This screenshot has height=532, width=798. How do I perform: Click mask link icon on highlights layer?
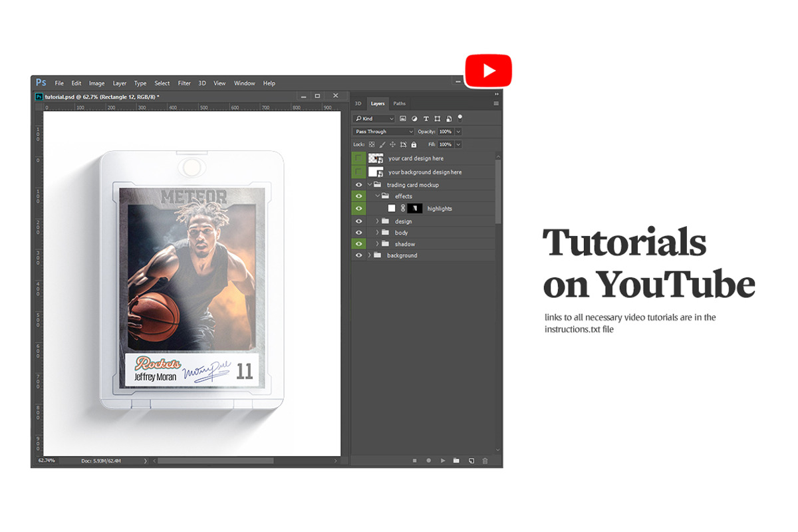click(x=403, y=208)
